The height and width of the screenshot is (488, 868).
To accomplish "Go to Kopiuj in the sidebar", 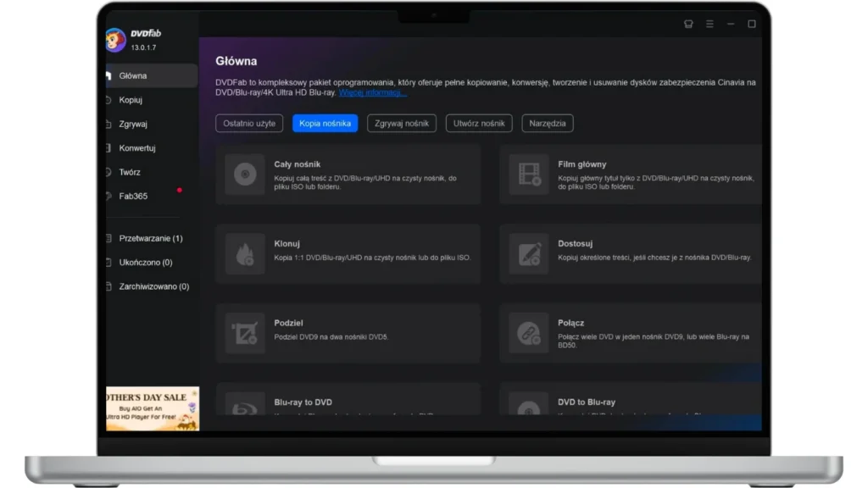I will (x=131, y=100).
